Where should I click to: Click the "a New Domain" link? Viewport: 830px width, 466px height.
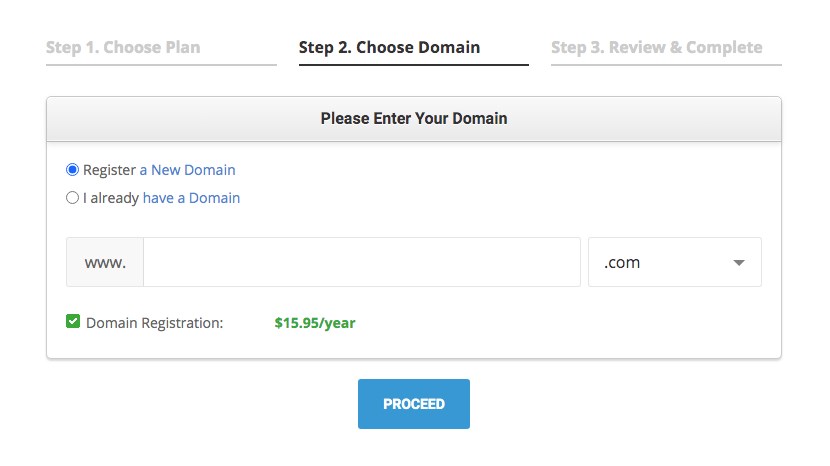187,170
